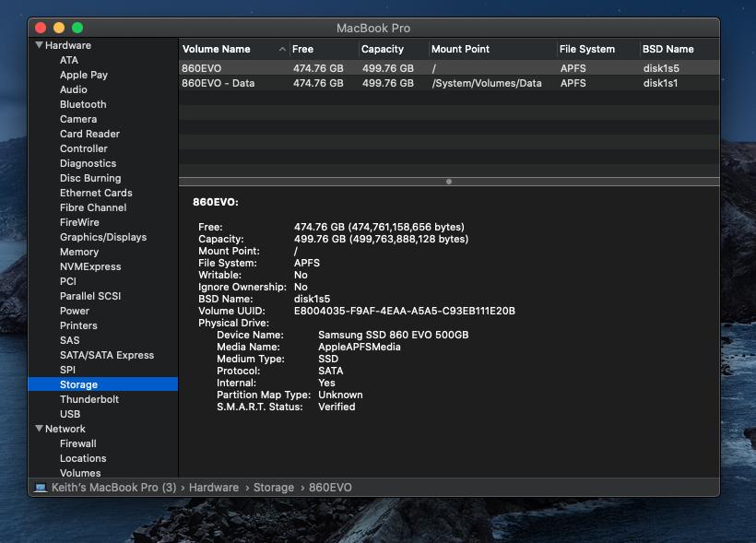
Task: Show Bluetooth hardware information
Action: point(83,104)
